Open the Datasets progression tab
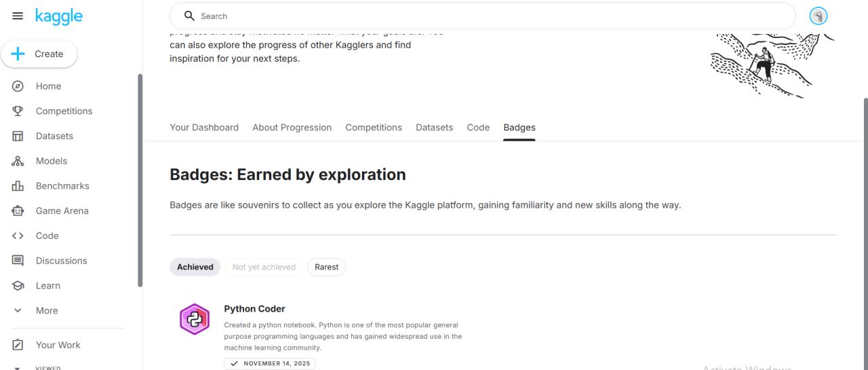The height and width of the screenshot is (370, 868). 434,127
